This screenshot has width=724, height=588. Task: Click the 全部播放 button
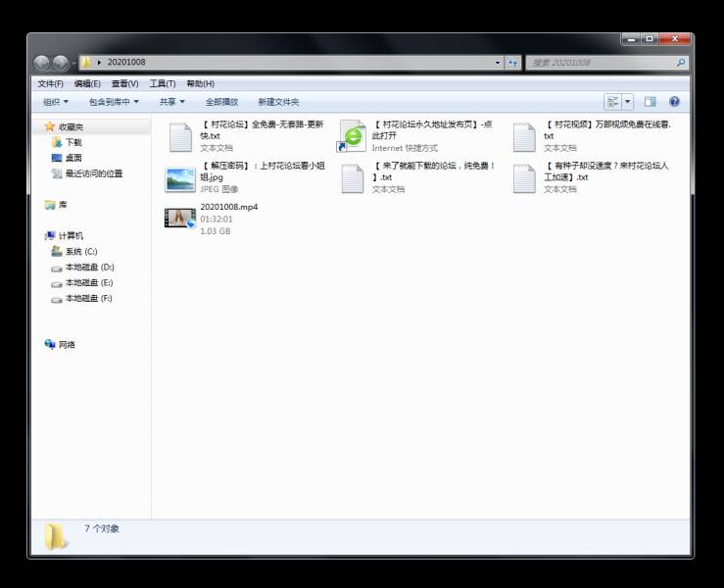[x=221, y=102]
